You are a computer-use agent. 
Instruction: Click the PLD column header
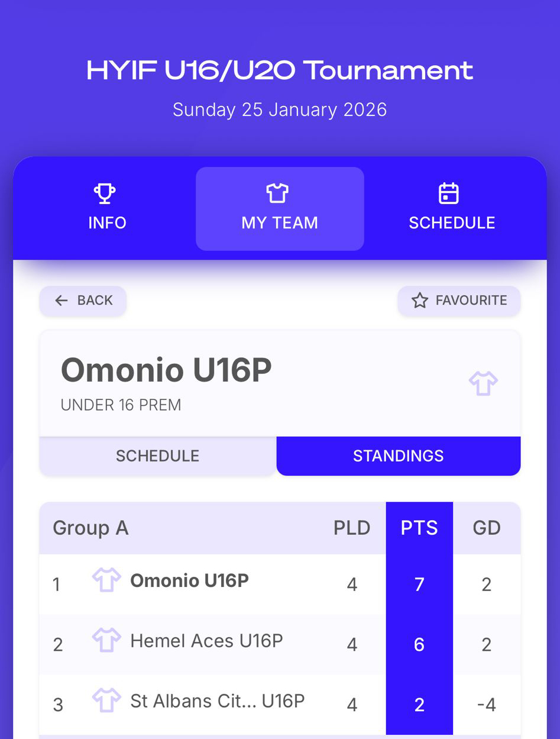pyautogui.click(x=352, y=528)
